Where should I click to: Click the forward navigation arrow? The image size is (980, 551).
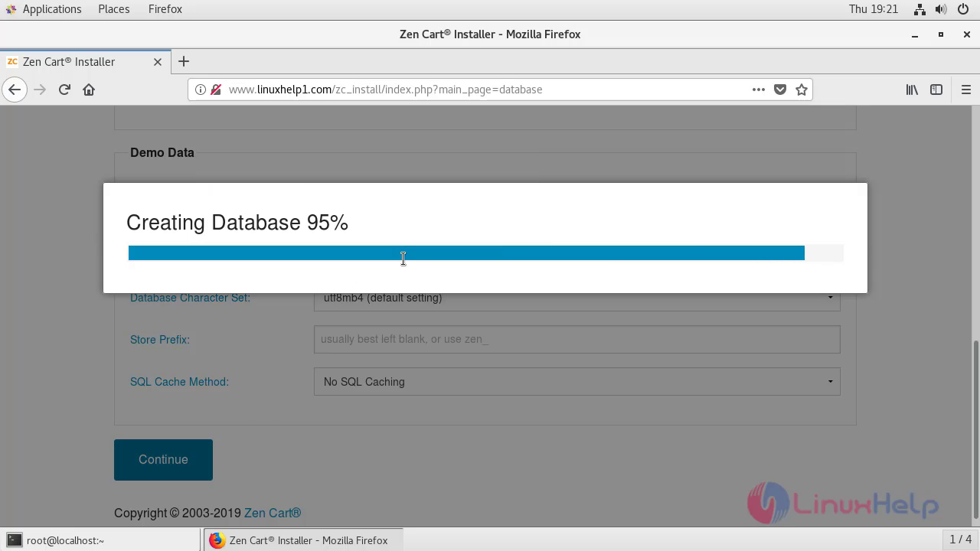40,90
